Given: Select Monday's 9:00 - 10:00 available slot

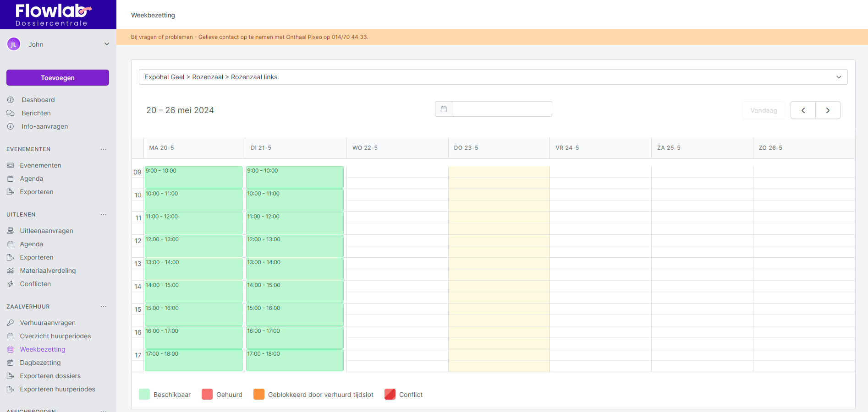Looking at the screenshot, I should coord(193,177).
